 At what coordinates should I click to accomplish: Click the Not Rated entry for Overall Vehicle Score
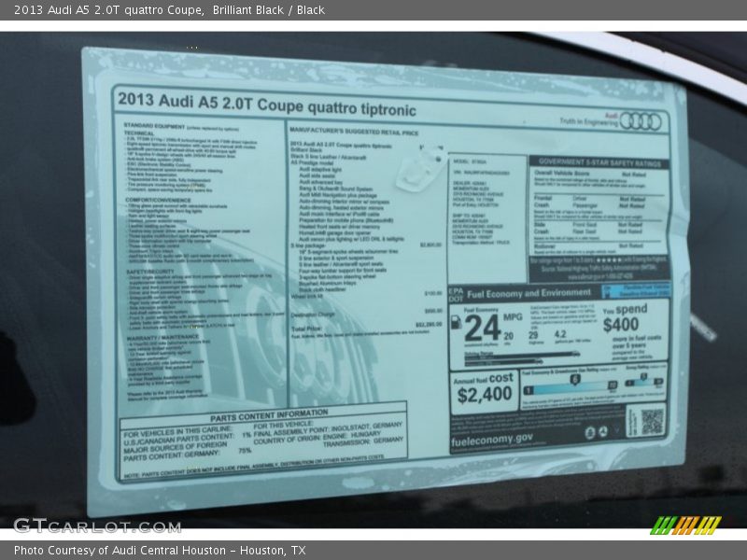point(634,175)
